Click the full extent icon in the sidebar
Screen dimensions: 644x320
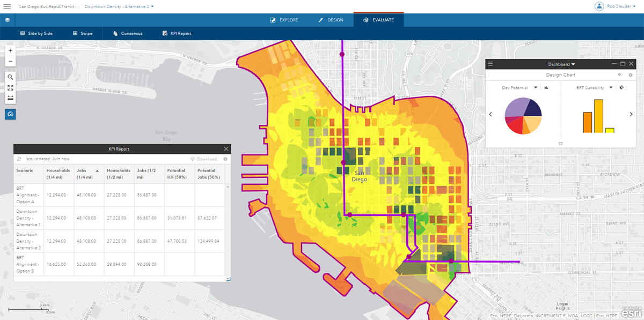coord(10,87)
